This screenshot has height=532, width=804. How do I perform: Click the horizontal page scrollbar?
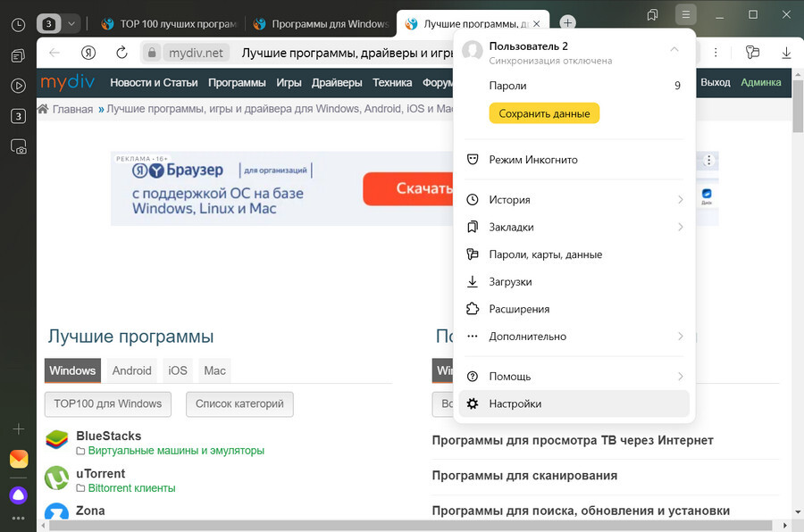coord(410,526)
